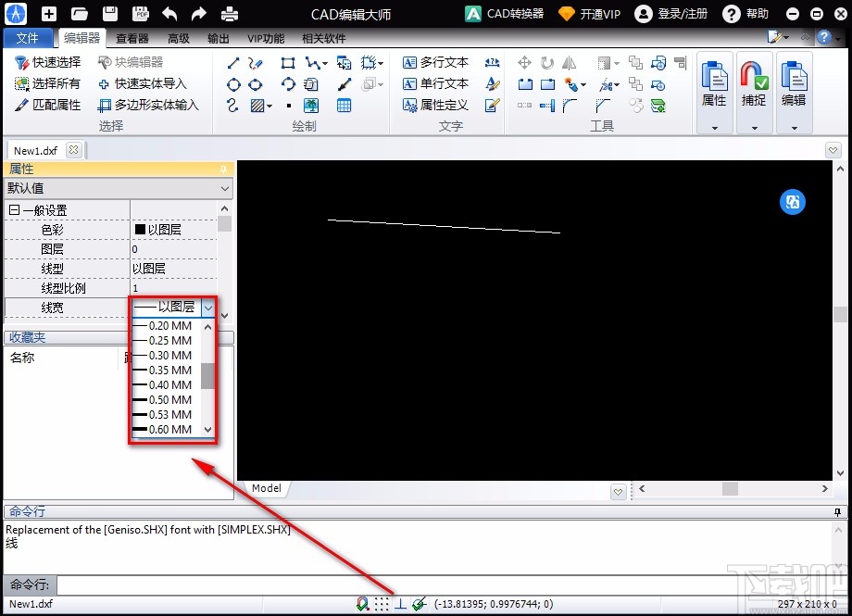
Task: Expand the 属性 ribbon button arrow
Action: [x=715, y=129]
